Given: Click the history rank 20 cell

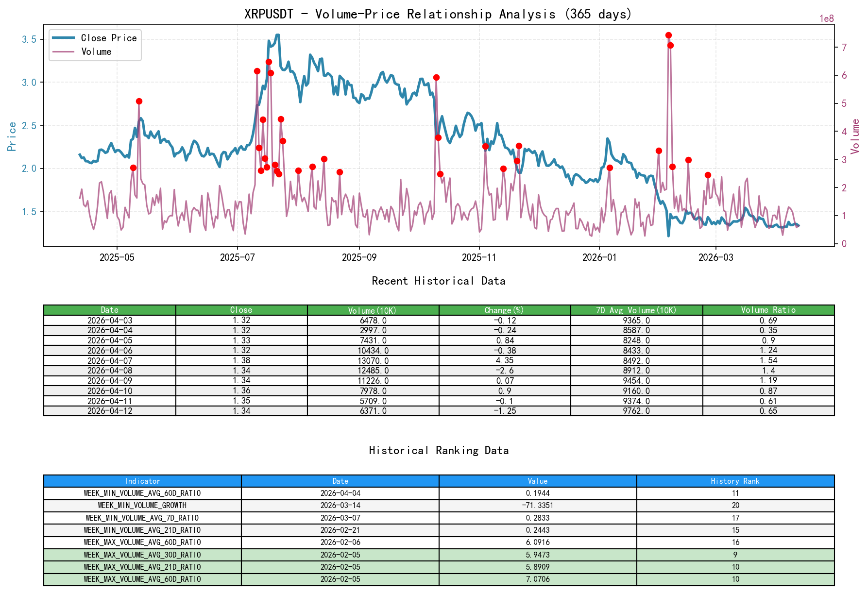Looking at the screenshot, I should click(x=735, y=506).
